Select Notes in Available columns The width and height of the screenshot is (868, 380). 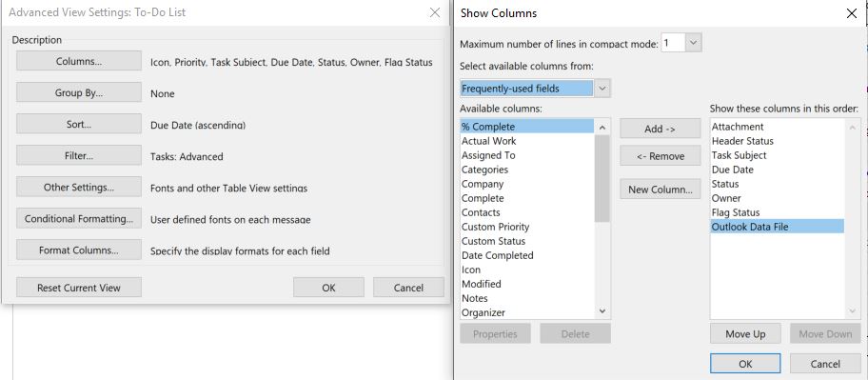527,299
